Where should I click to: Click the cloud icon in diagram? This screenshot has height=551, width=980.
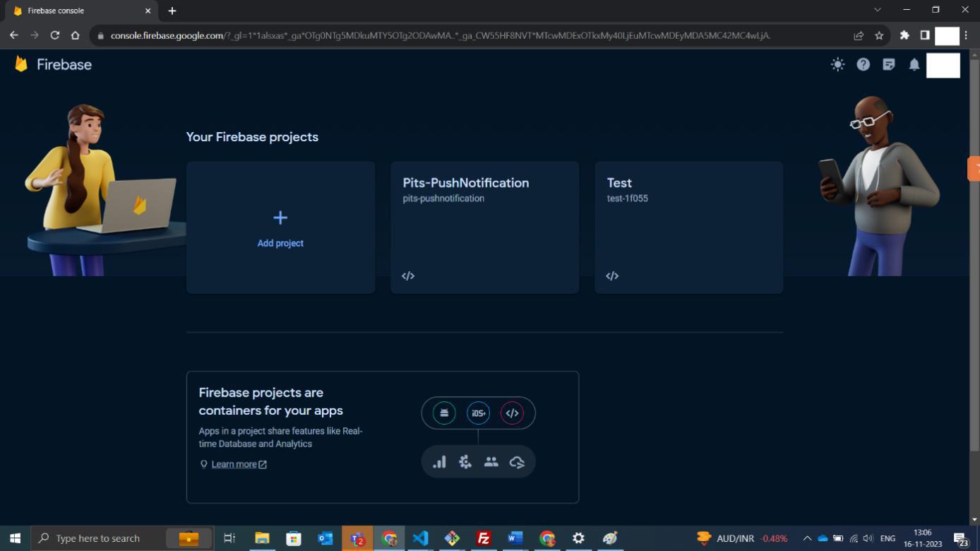517,462
